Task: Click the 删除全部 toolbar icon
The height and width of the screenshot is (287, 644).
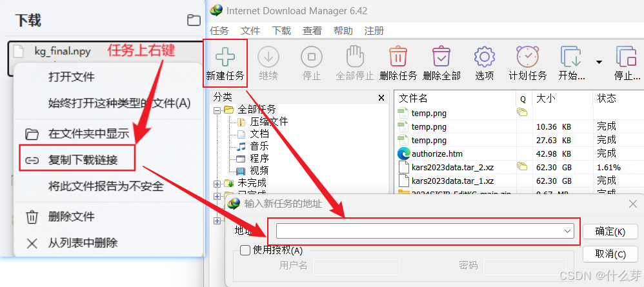Action: click(x=441, y=57)
